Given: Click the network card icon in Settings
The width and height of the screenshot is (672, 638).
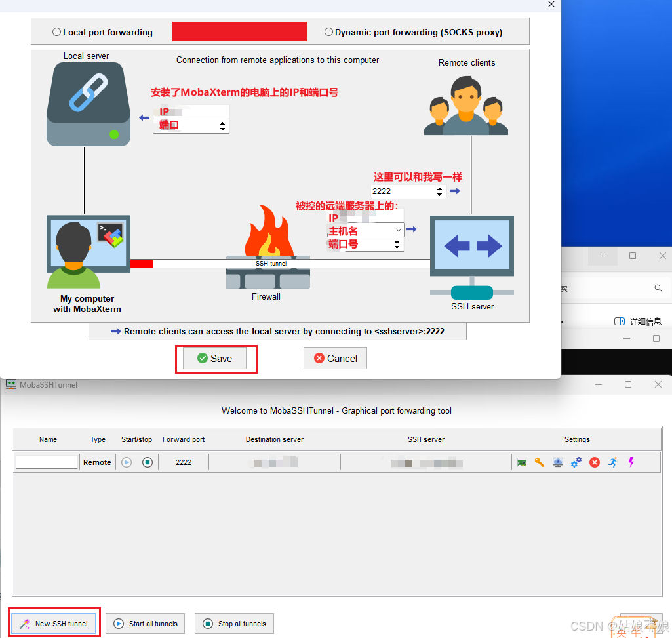Looking at the screenshot, I should click(522, 462).
